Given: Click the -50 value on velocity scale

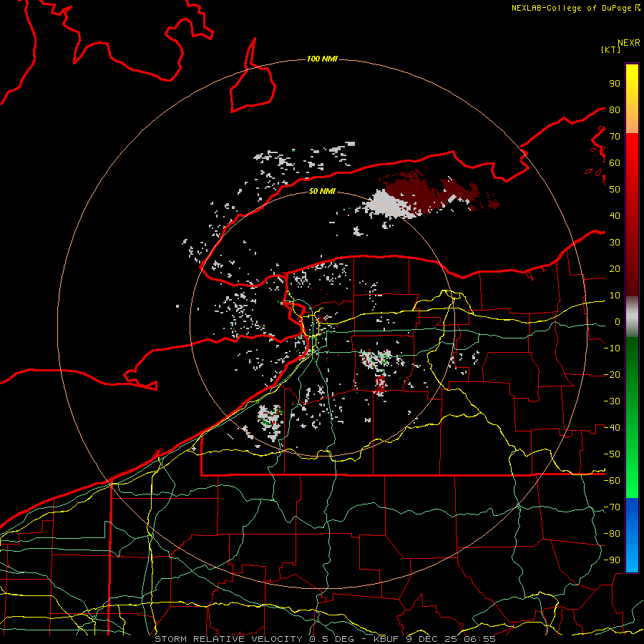Looking at the screenshot, I should pyautogui.click(x=612, y=454).
